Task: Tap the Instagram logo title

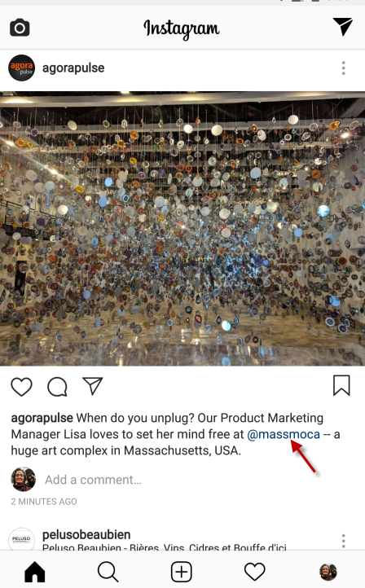Action: click(x=182, y=29)
